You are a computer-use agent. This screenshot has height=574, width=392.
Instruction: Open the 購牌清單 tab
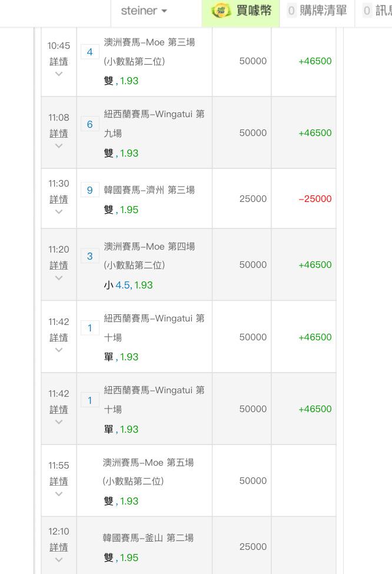pyautogui.click(x=318, y=11)
